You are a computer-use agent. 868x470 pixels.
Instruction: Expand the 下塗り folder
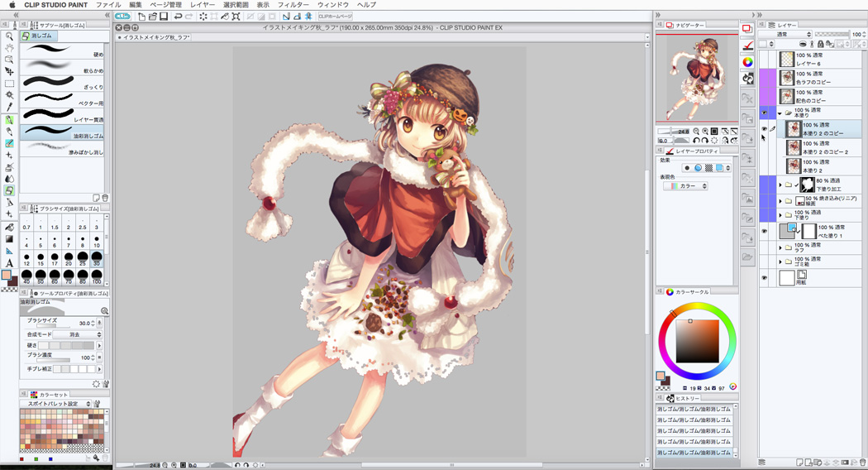780,215
